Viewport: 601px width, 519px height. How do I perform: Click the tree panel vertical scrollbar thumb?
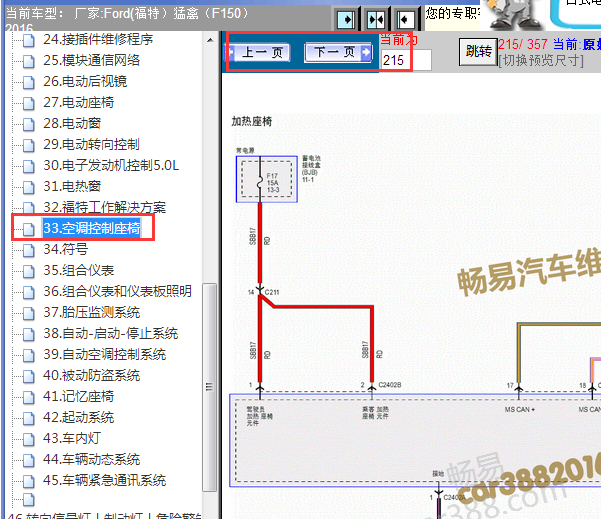click(209, 387)
